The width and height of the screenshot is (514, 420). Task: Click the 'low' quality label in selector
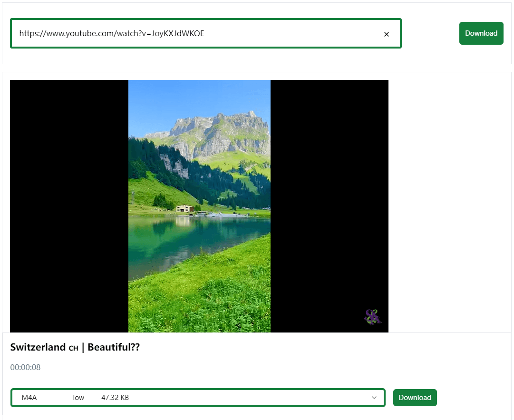click(78, 398)
